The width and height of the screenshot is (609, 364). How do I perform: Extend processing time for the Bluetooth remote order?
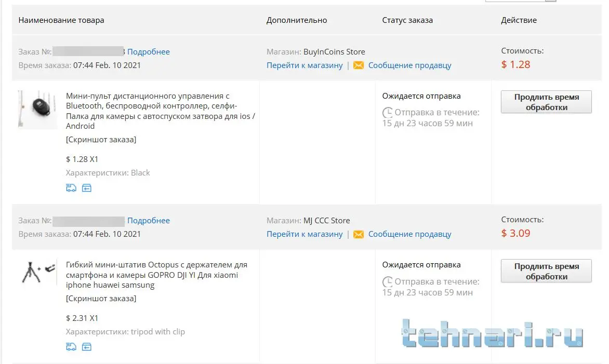[546, 102]
